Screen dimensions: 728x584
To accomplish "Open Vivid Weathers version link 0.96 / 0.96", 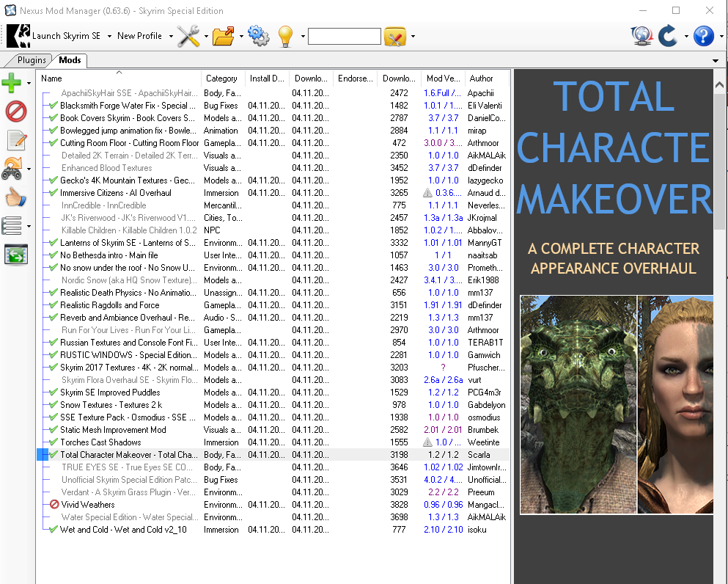I will 443,504.
